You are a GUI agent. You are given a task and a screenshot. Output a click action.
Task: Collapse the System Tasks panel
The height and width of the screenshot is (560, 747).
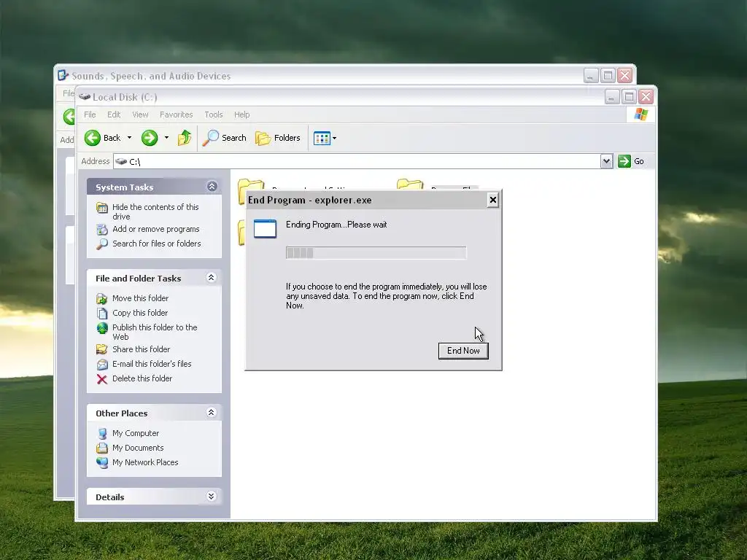pyautogui.click(x=212, y=186)
